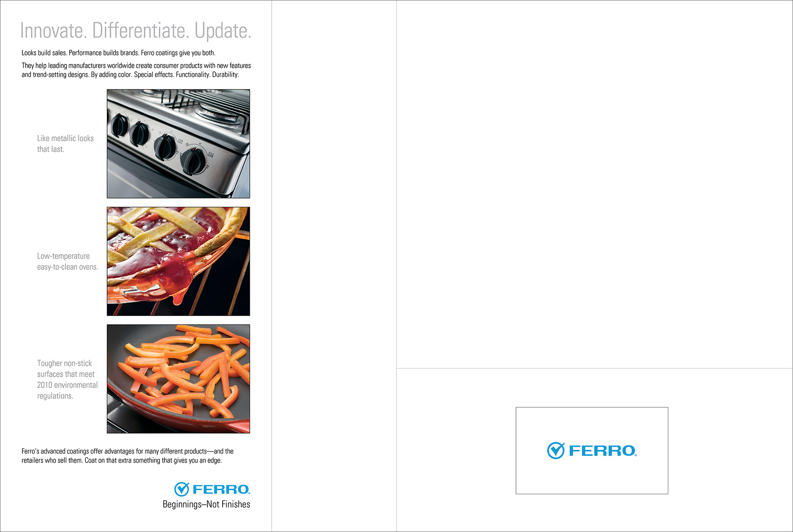
Task: Click the cherry pie oven photo
Action: pyautogui.click(x=178, y=261)
